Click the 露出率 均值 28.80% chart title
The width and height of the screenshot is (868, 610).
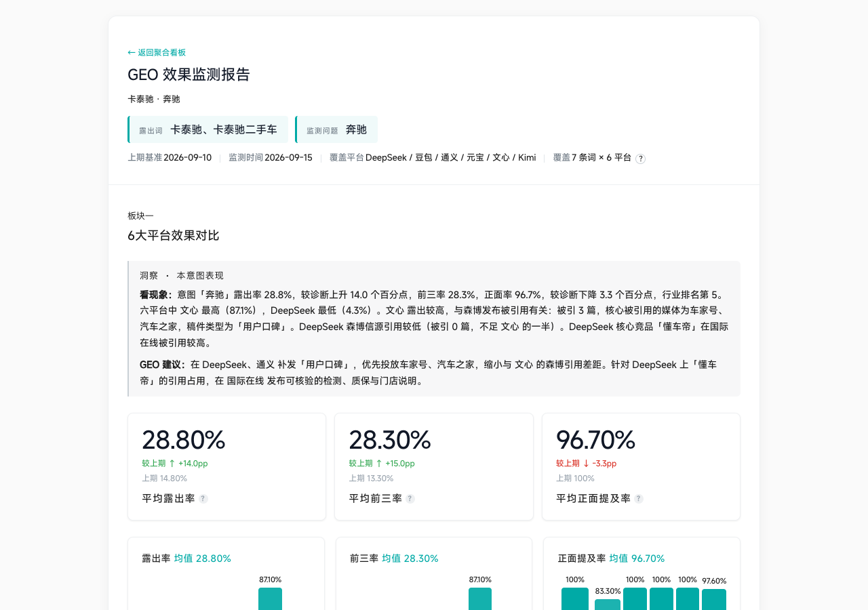tap(186, 558)
